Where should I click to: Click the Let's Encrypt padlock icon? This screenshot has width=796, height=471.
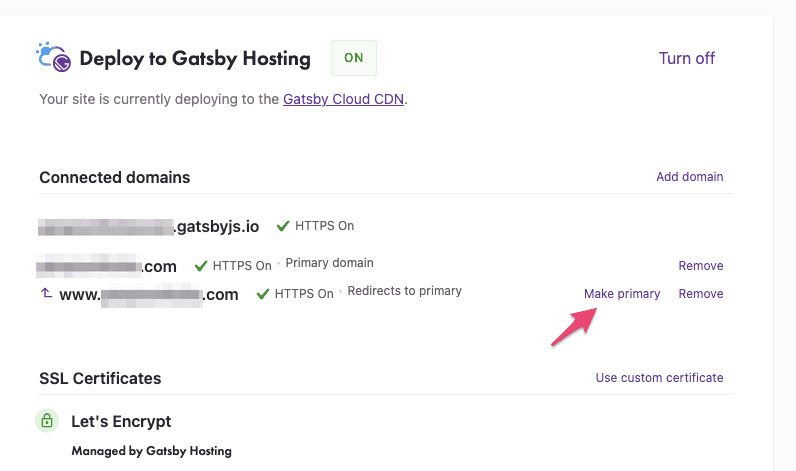click(x=47, y=421)
